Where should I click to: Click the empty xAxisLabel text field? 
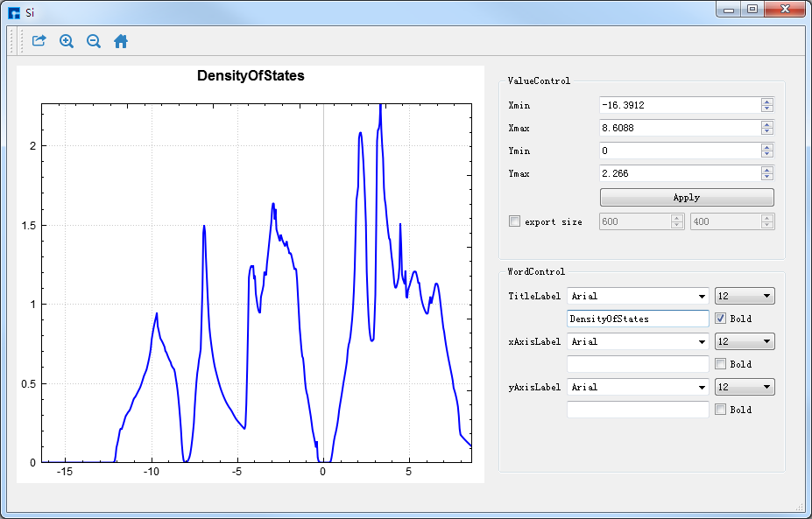[638, 364]
